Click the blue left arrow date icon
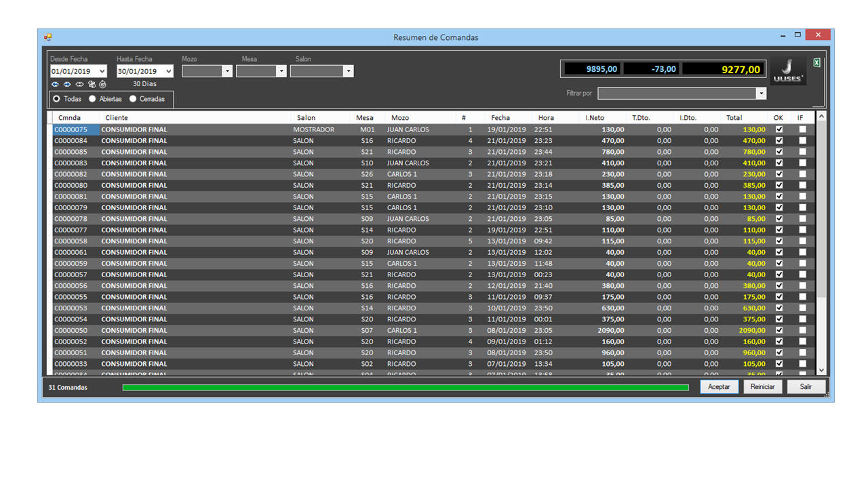Image resolution: width=868 pixels, height=488 pixels. coord(55,84)
